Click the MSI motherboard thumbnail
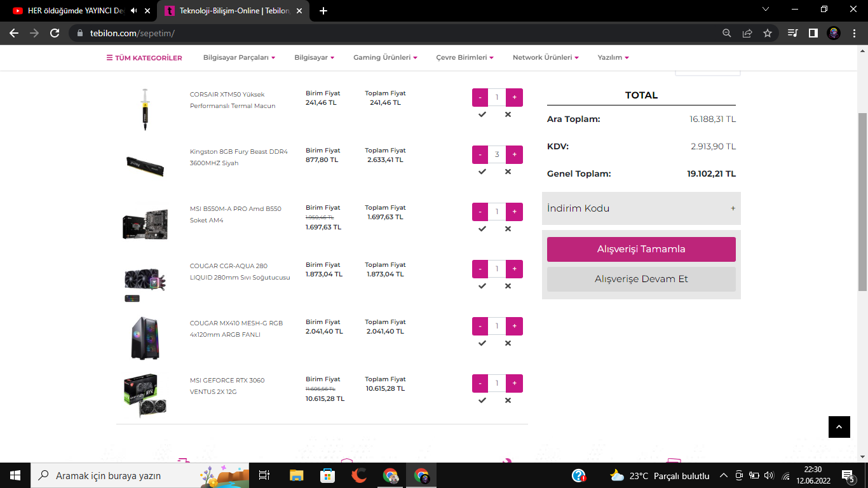 pyautogui.click(x=146, y=224)
